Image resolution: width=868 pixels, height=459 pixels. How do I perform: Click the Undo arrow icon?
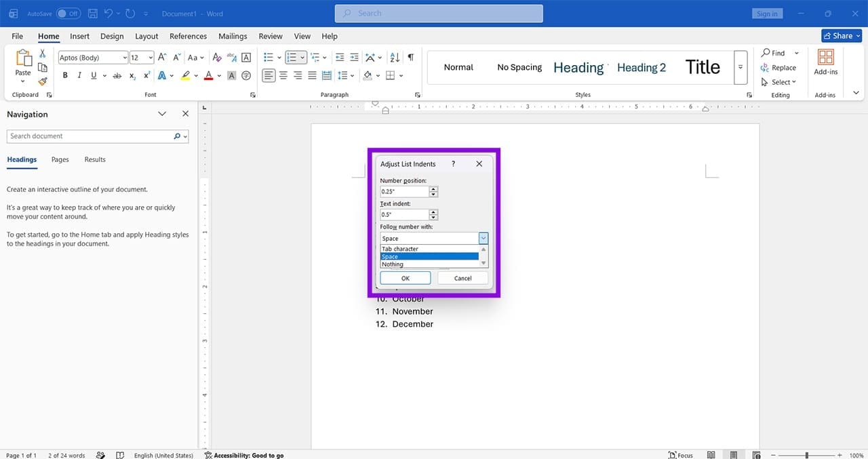(x=108, y=14)
